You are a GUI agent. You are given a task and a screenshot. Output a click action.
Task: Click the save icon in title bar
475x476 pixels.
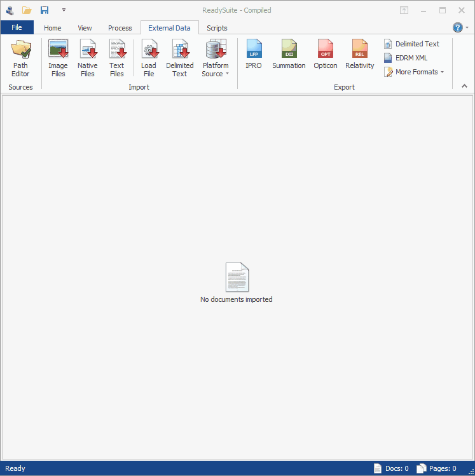45,10
